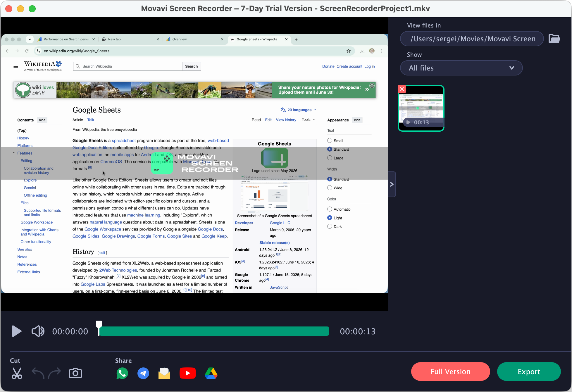
Task: Click the Search Wikipedia field
Action: click(128, 66)
